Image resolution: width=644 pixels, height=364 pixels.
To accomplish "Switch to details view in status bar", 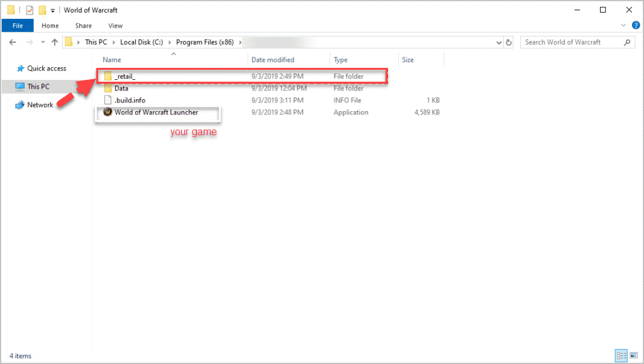I will tap(621, 355).
